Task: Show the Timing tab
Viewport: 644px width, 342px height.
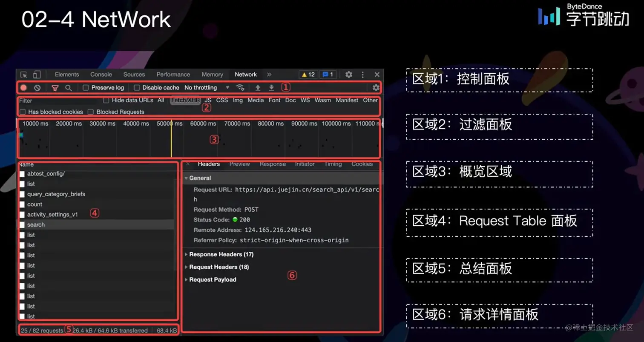Action: [x=333, y=164]
